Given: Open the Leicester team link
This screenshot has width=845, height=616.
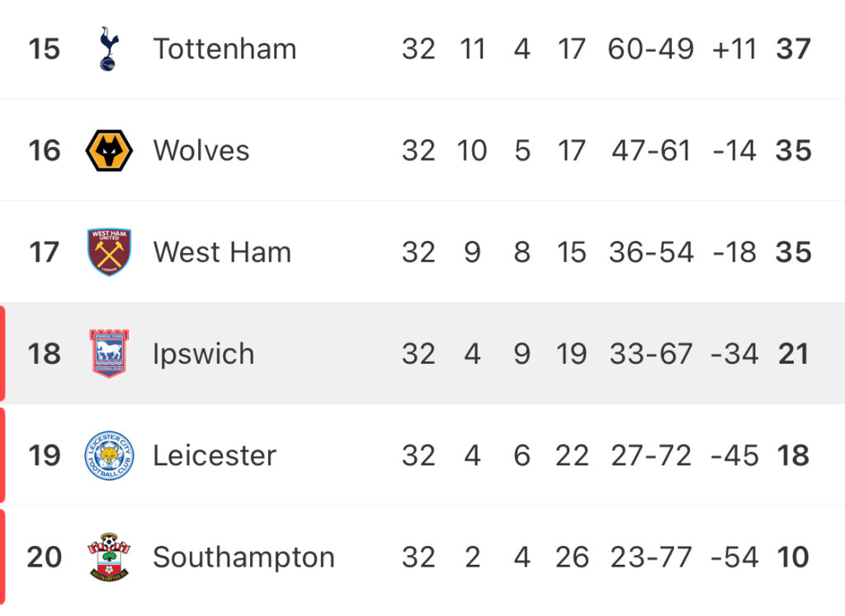Looking at the screenshot, I should click(215, 455).
